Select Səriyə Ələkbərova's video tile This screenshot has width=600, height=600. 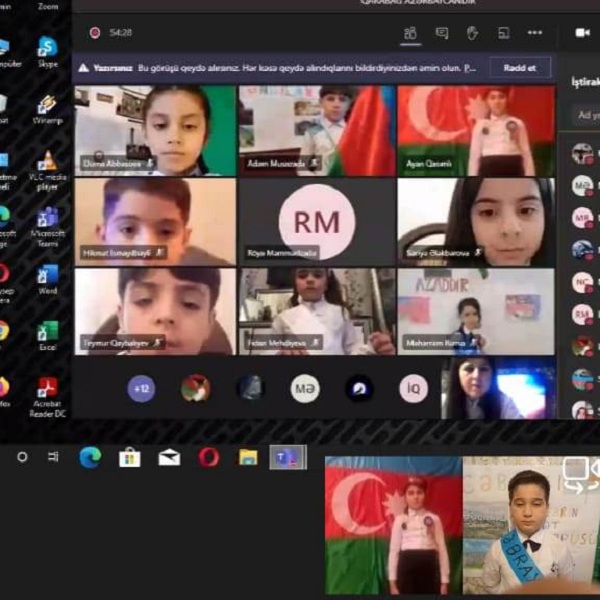[x=476, y=222]
